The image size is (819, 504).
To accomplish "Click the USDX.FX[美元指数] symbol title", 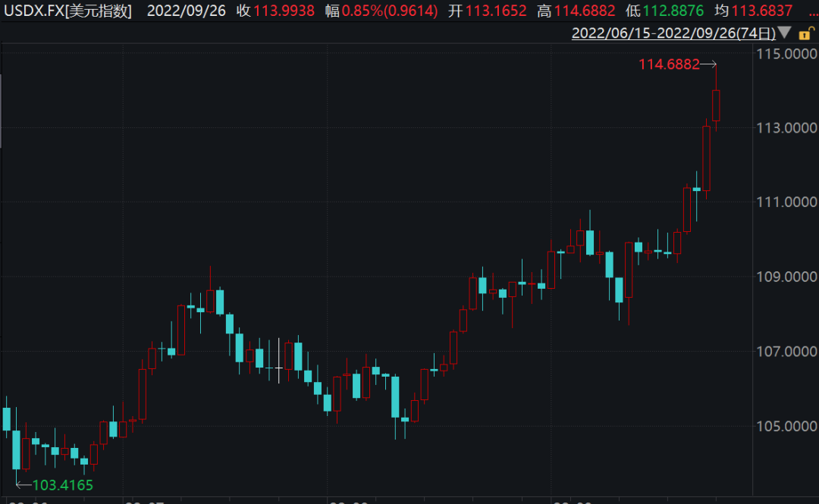I will tap(68, 11).
